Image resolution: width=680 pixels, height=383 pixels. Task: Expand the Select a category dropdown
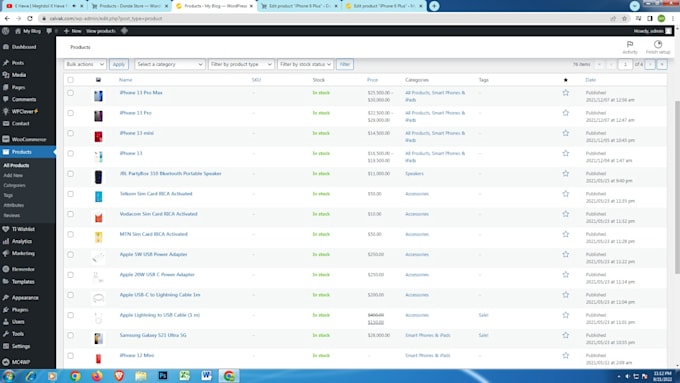pos(169,64)
